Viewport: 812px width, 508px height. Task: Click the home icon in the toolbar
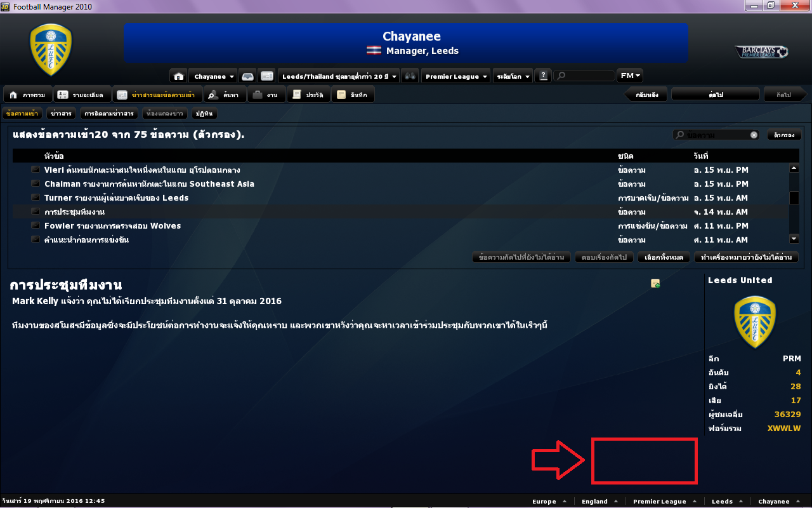pyautogui.click(x=179, y=76)
